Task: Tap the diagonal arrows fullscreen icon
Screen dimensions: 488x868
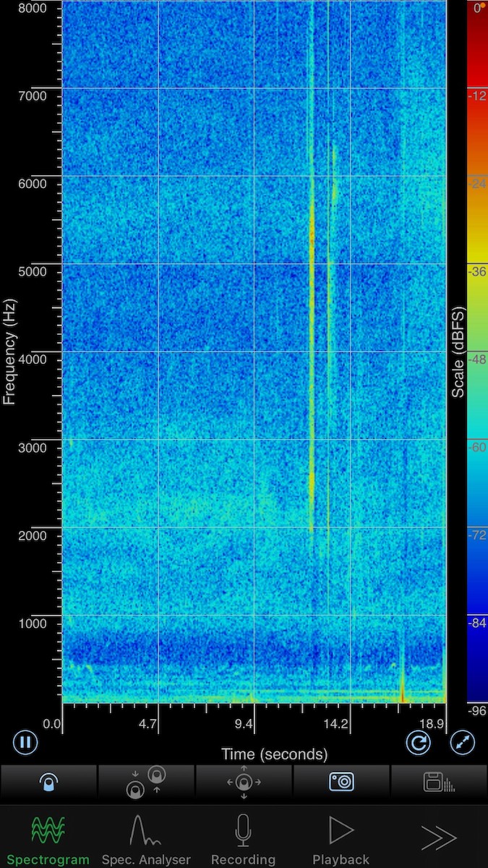Action: coord(463,742)
